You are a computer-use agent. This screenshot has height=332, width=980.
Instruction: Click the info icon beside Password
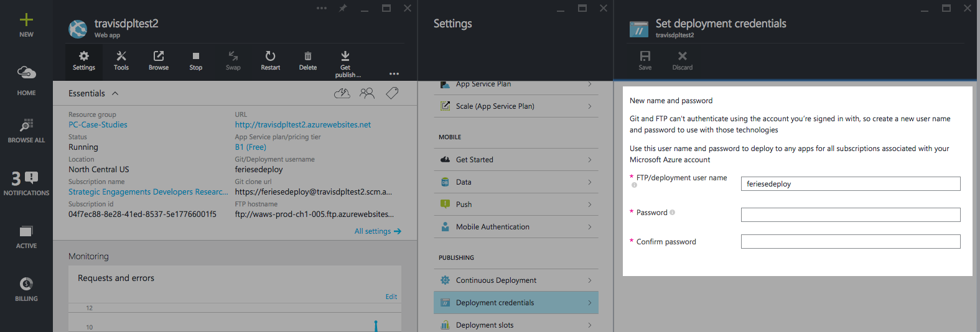[x=672, y=213]
